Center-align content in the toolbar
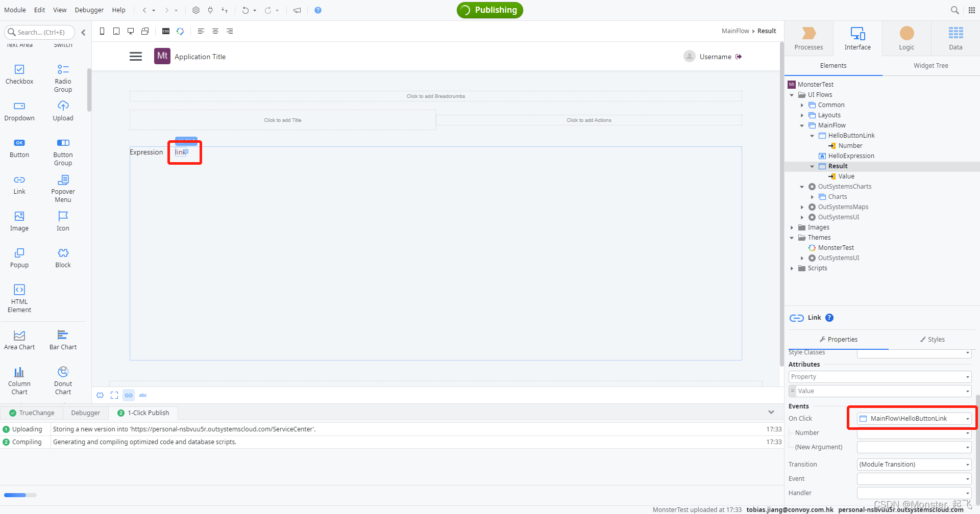The width and height of the screenshot is (980, 514). [x=215, y=31]
